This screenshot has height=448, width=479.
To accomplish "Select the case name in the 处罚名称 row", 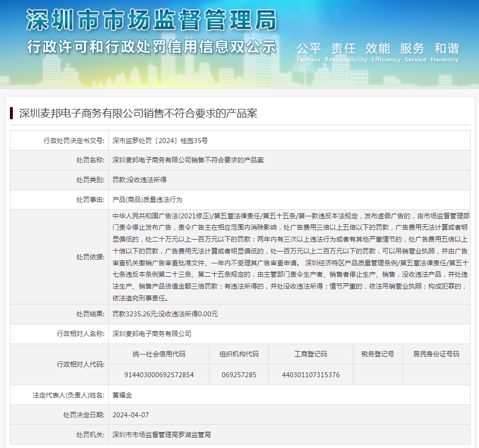I will tap(188, 160).
